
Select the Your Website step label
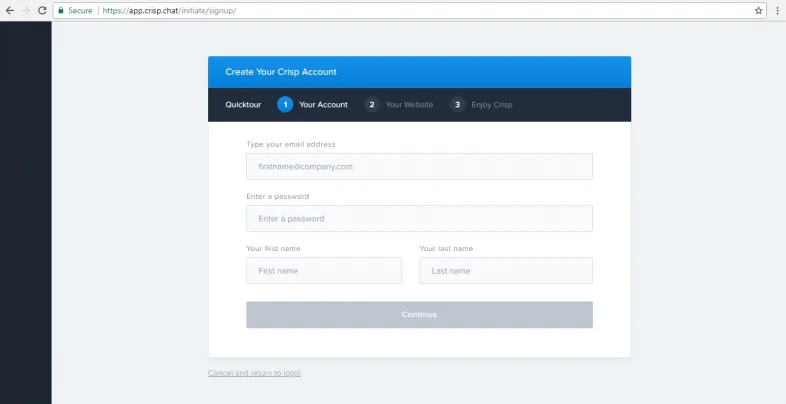coord(409,105)
